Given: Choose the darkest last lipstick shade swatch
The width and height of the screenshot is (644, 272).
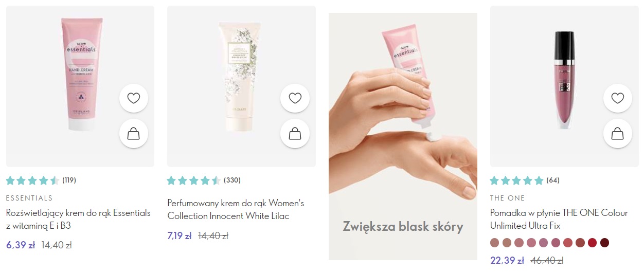Looking at the screenshot, I should tap(604, 243).
